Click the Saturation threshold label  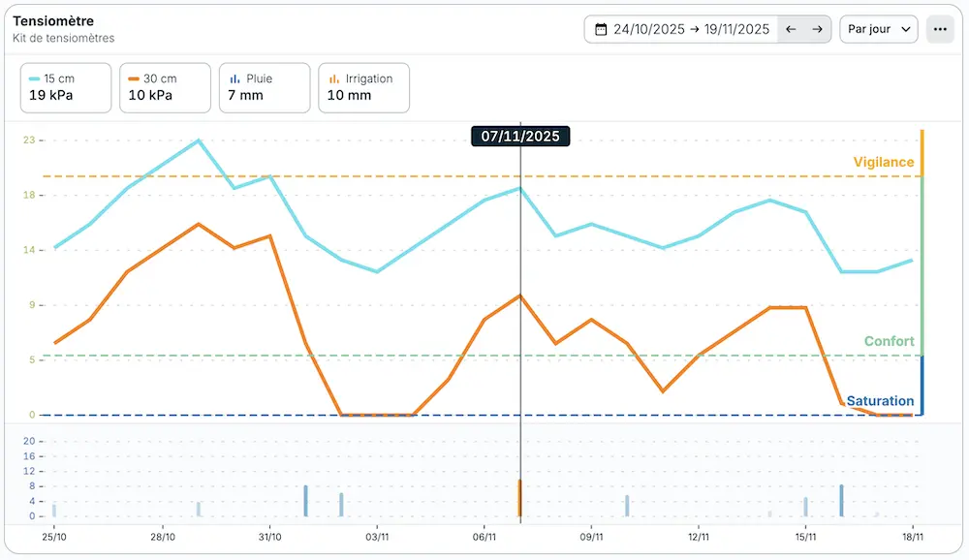click(880, 401)
